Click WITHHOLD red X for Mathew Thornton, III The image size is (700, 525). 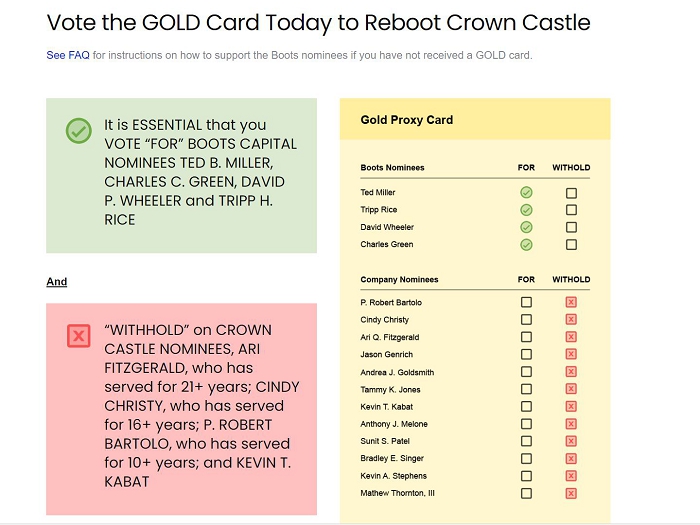click(x=571, y=493)
